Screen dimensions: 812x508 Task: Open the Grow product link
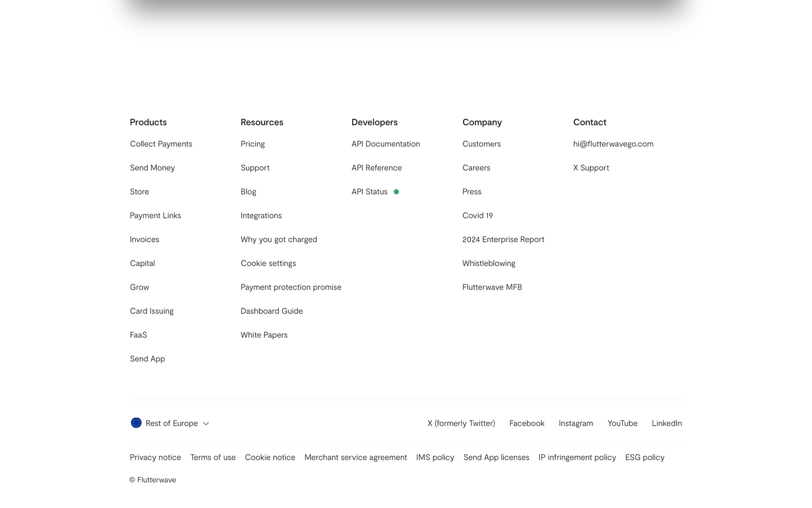140,287
